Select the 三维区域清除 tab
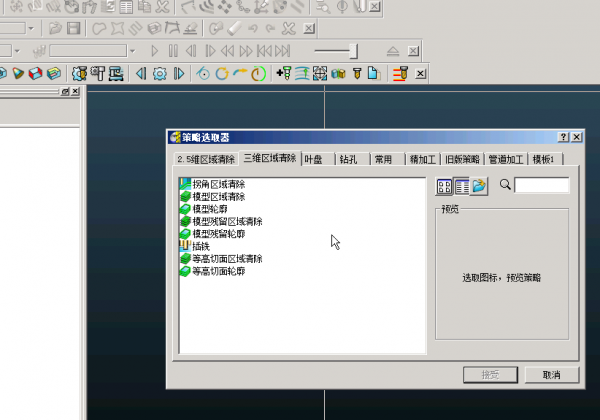Viewport: 600px width, 420px height. click(270, 158)
